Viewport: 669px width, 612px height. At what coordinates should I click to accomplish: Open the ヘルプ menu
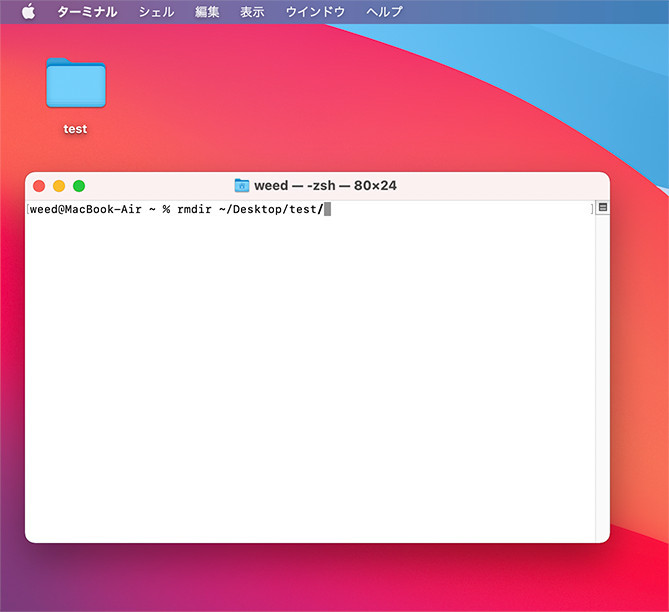[x=384, y=12]
